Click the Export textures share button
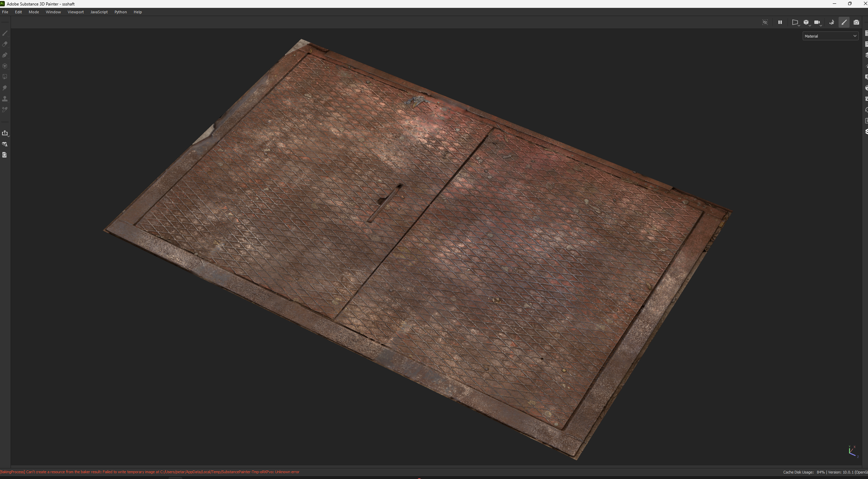 (5, 133)
